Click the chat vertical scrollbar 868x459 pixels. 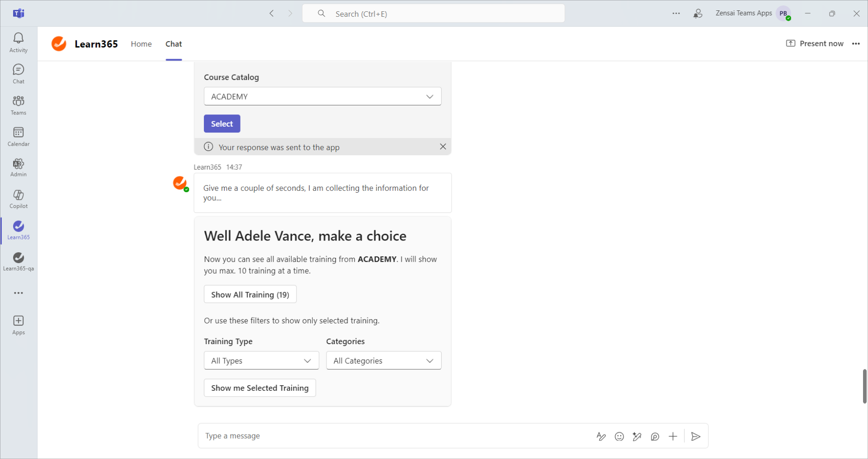[x=864, y=386]
